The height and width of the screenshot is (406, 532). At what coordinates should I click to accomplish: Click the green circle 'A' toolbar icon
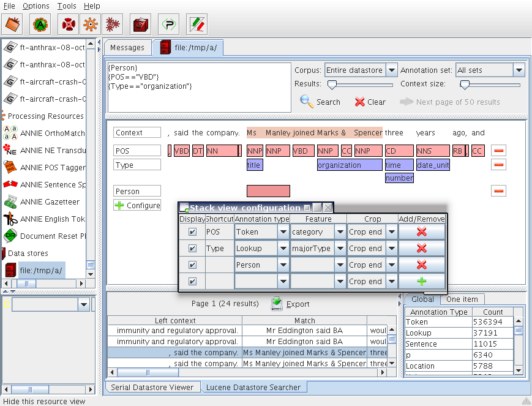click(40, 24)
